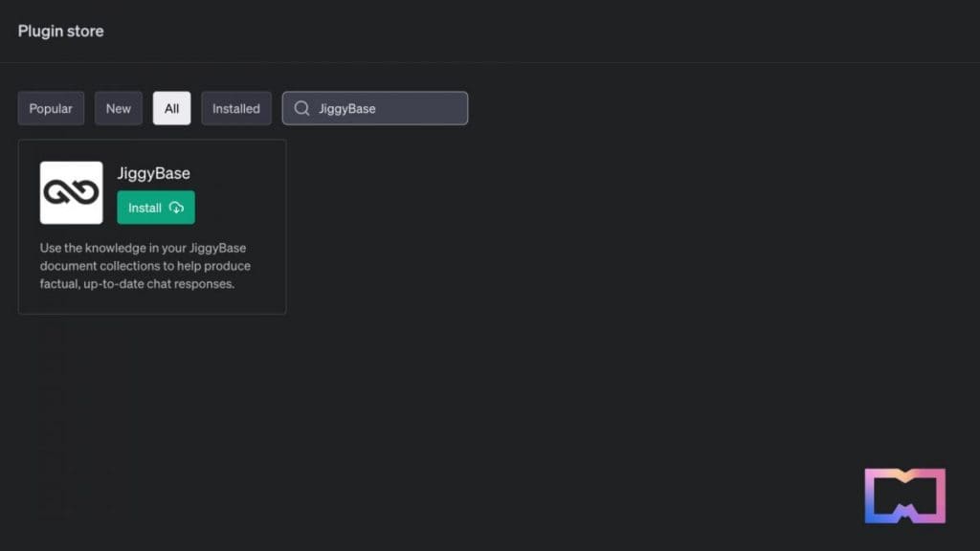Click the JiggyBase infinity logo thumbnail
Image resolution: width=980 pixels, height=551 pixels.
[71, 192]
